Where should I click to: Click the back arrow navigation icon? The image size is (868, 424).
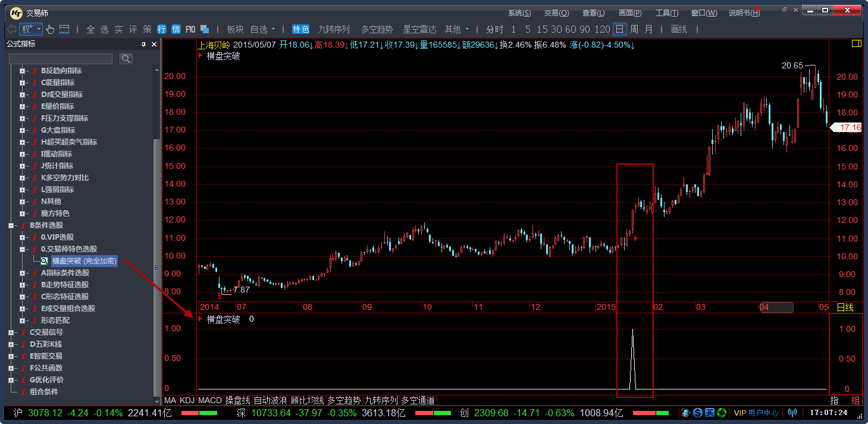point(11,29)
